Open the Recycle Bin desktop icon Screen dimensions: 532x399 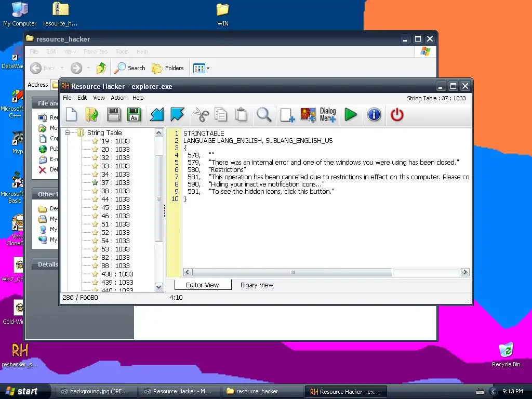(x=506, y=354)
